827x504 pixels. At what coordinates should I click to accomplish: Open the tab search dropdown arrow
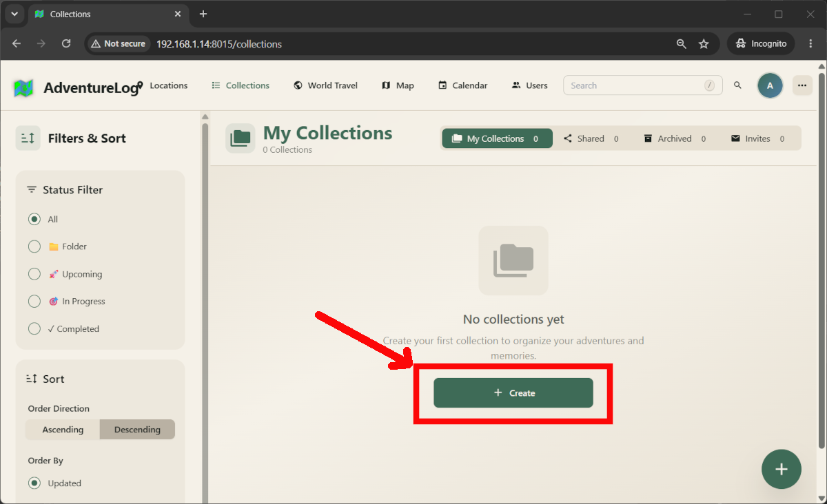tap(14, 14)
